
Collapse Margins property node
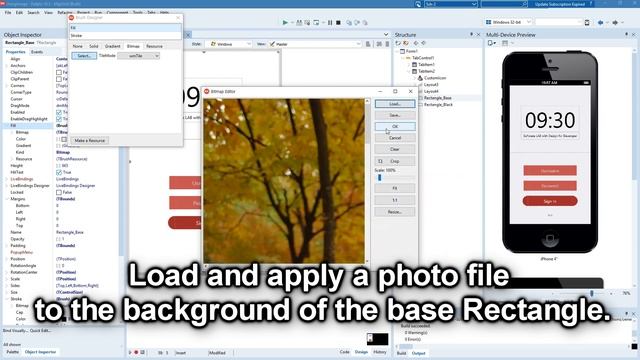pyautogui.click(x=7, y=199)
